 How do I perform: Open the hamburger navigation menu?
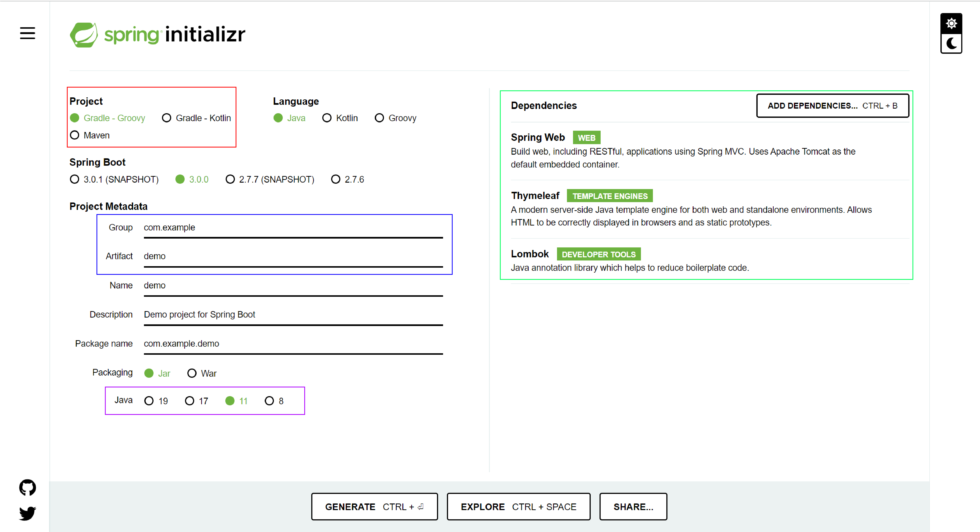tap(27, 33)
